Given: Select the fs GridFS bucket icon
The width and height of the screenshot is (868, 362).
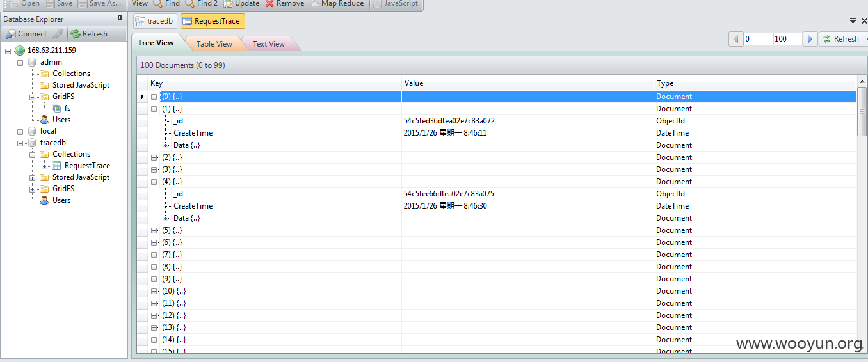Looking at the screenshot, I should [x=56, y=108].
